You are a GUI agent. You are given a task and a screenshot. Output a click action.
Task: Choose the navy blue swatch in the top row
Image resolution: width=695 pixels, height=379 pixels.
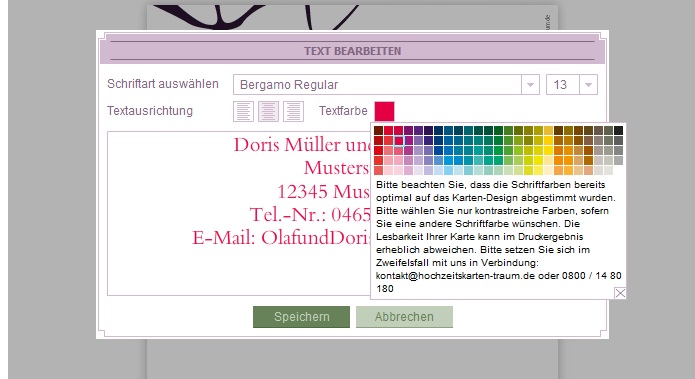pyautogui.click(x=438, y=130)
